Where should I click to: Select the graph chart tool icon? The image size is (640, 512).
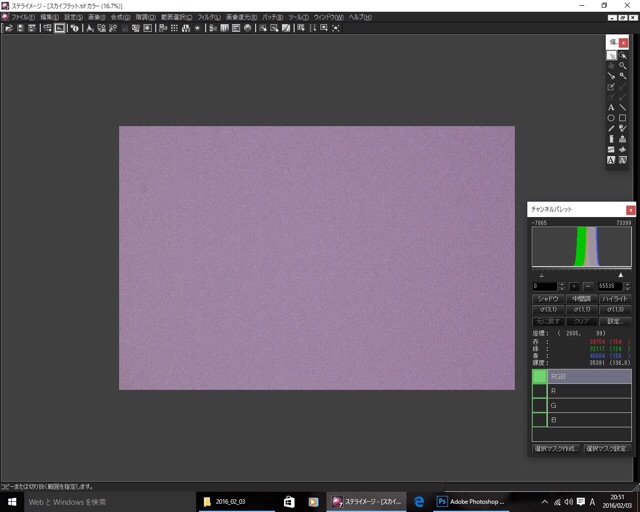point(611,150)
